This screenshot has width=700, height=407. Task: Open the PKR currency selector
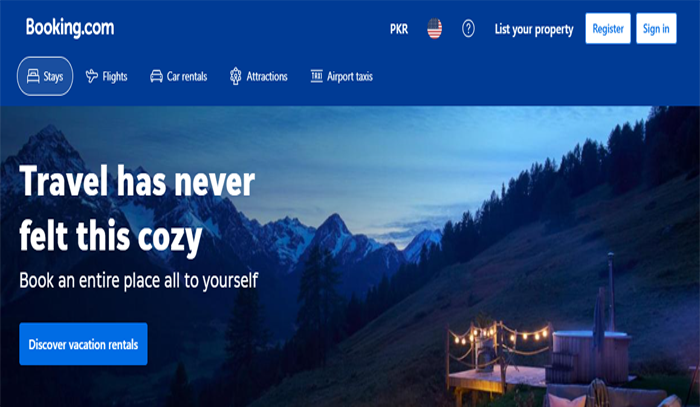[x=399, y=29]
